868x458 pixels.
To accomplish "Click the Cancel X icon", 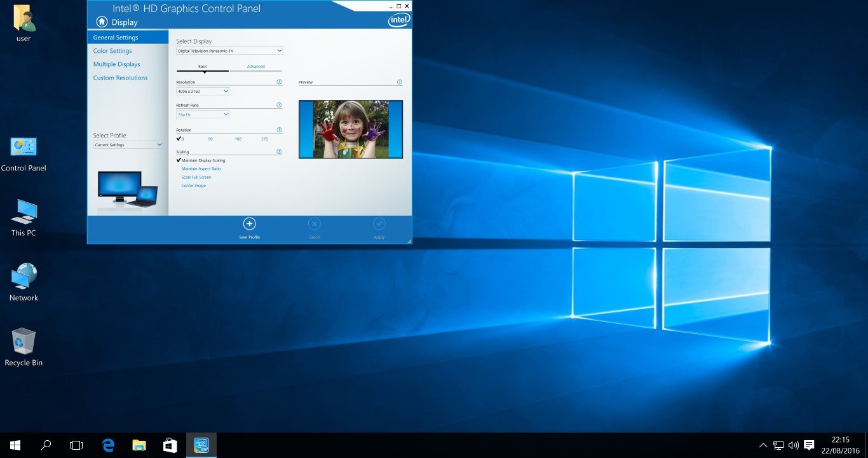I will click(x=315, y=223).
